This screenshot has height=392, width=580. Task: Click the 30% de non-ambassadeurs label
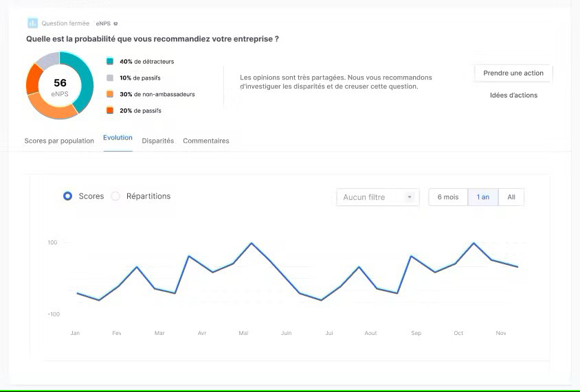click(157, 94)
